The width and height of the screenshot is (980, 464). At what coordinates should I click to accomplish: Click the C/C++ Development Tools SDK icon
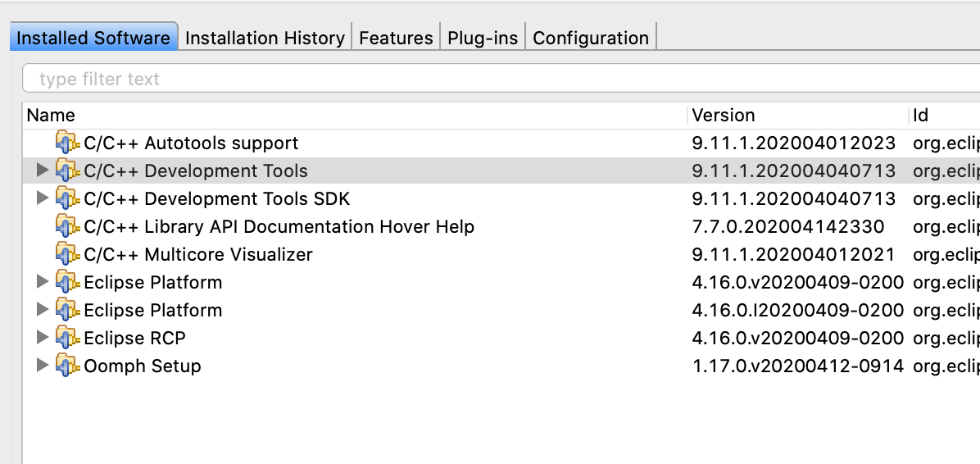click(x=67, y=198)
